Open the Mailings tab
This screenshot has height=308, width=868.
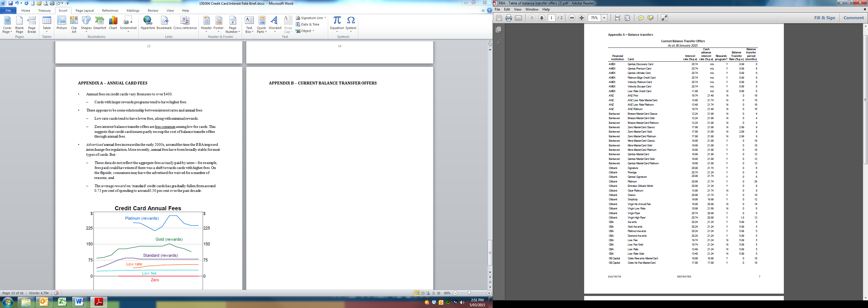[133, 11]
